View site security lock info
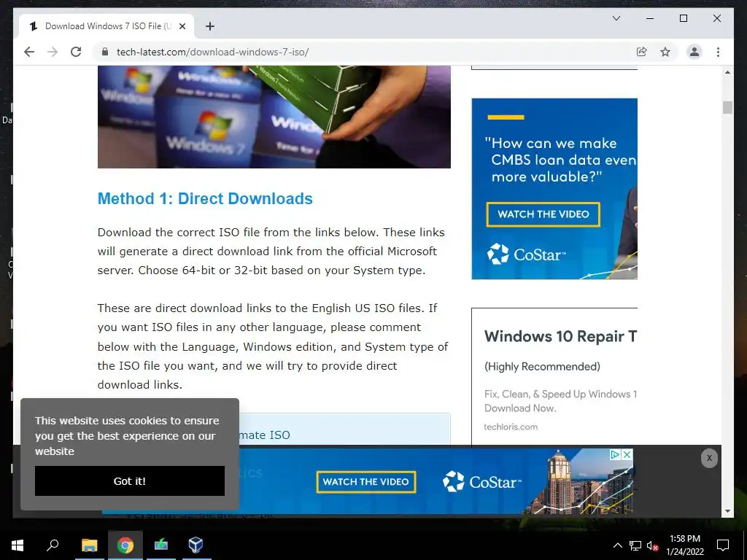The height and width of the screenshot is (560, 747). click(x=105, y=52)
